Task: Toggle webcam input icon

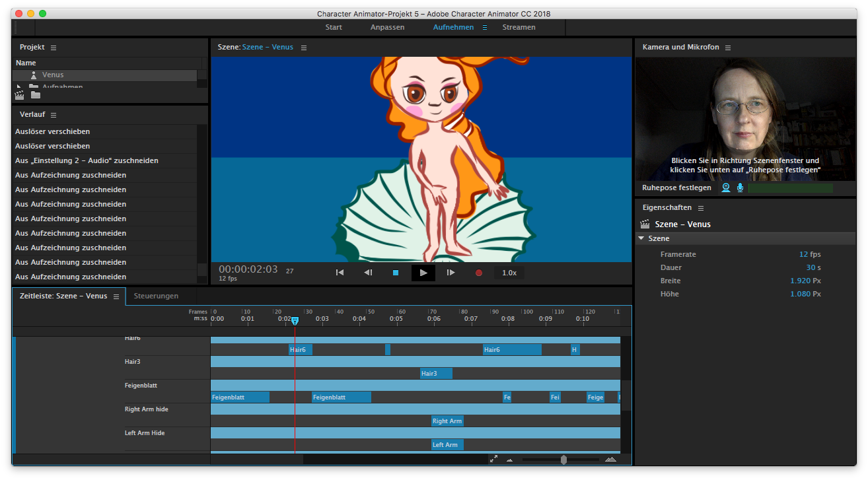Action: [x=726, y=188]
